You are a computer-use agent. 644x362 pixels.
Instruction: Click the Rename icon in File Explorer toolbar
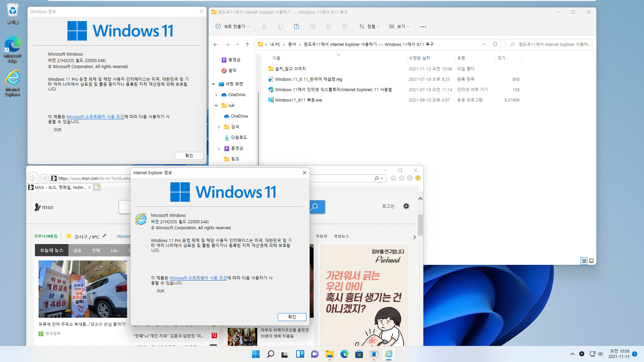[x=312, y=26]
